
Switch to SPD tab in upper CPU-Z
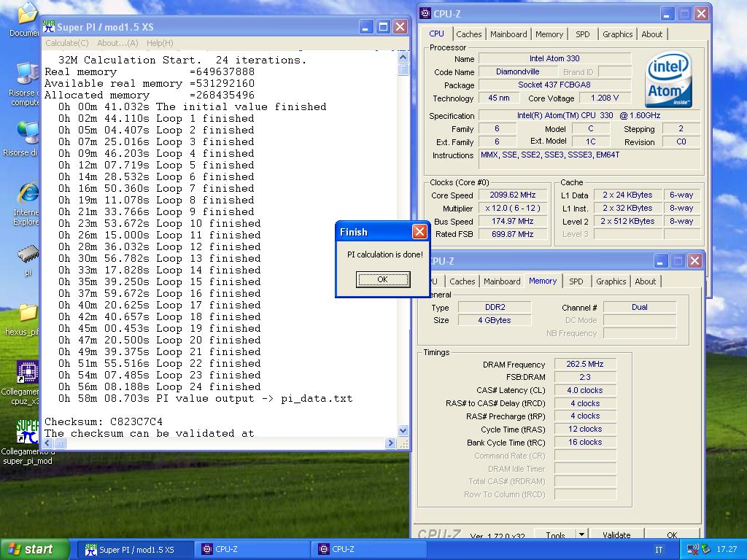pos(582,34)
